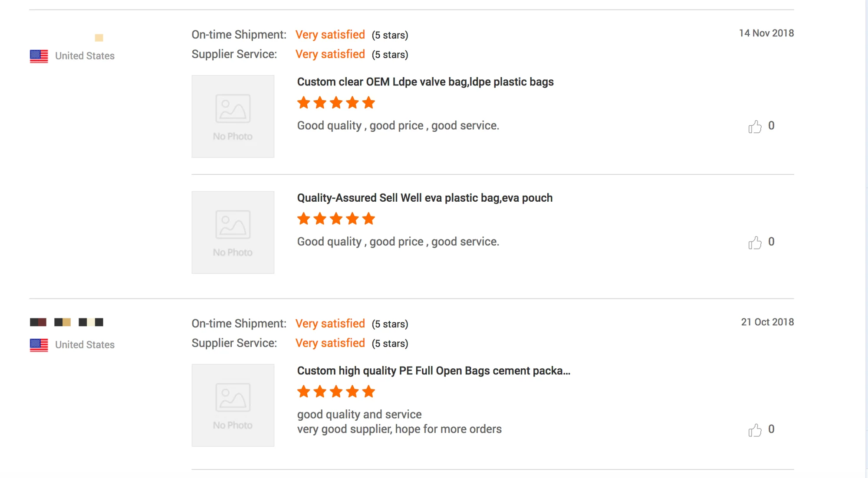Open Custom clear OEM Ldpe valve bag link
Screen dimensions: 868x478
(425, 82)
